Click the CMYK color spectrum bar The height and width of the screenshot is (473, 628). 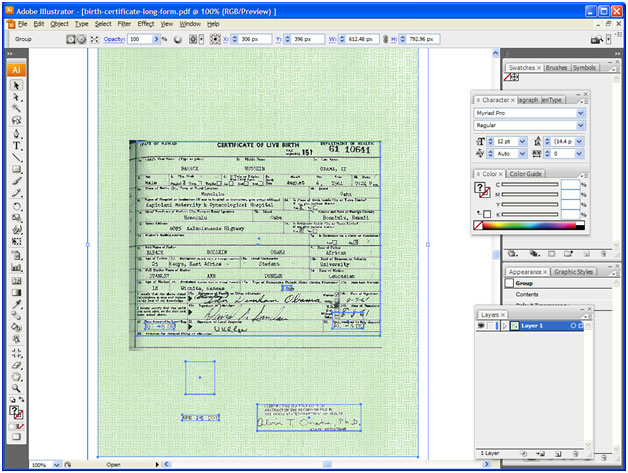pyautogui.click(x=530, y=226)
